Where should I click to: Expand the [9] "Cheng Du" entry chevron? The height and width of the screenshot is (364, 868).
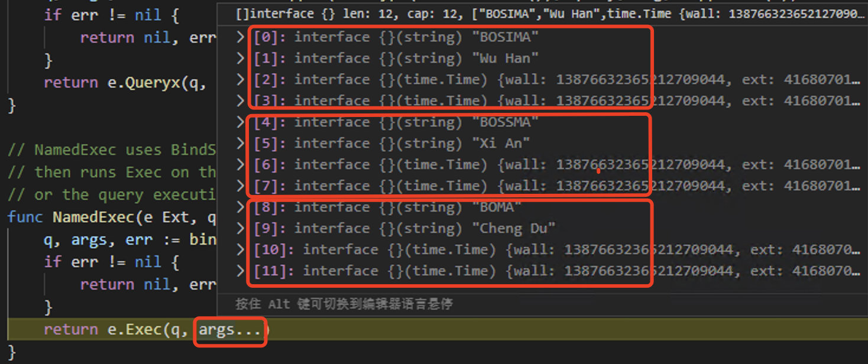pyautogui.click(x=240, y=229)
